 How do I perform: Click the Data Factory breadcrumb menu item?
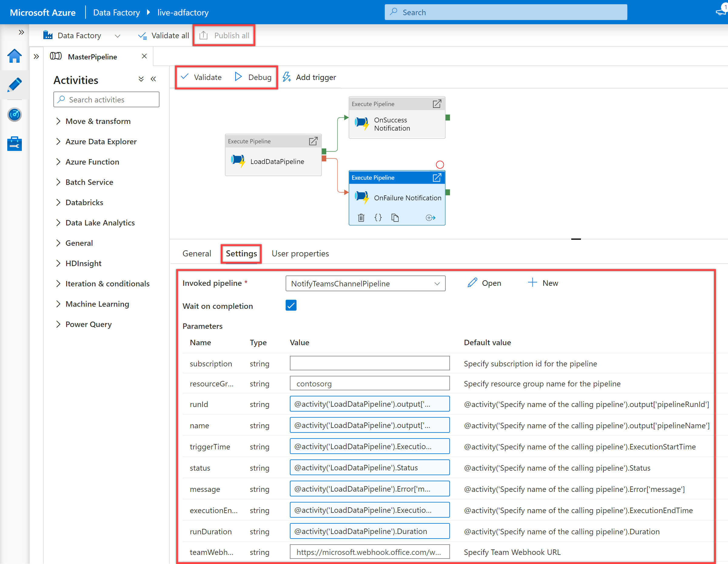point(117,12)
